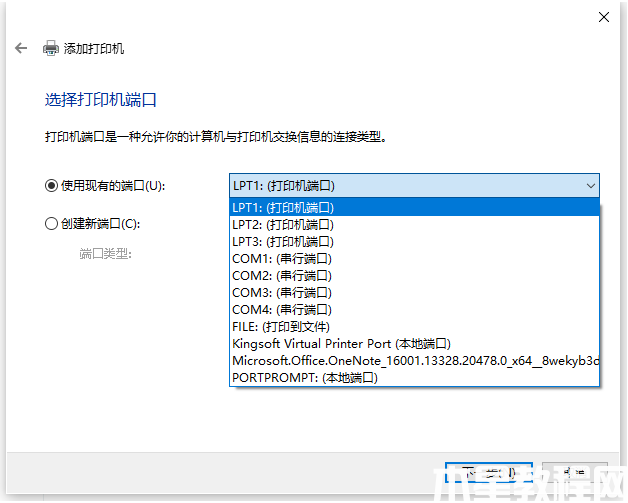The image size is (628, 503).
Task: Pick COM1: (串行端口) option
Action: 414,259
